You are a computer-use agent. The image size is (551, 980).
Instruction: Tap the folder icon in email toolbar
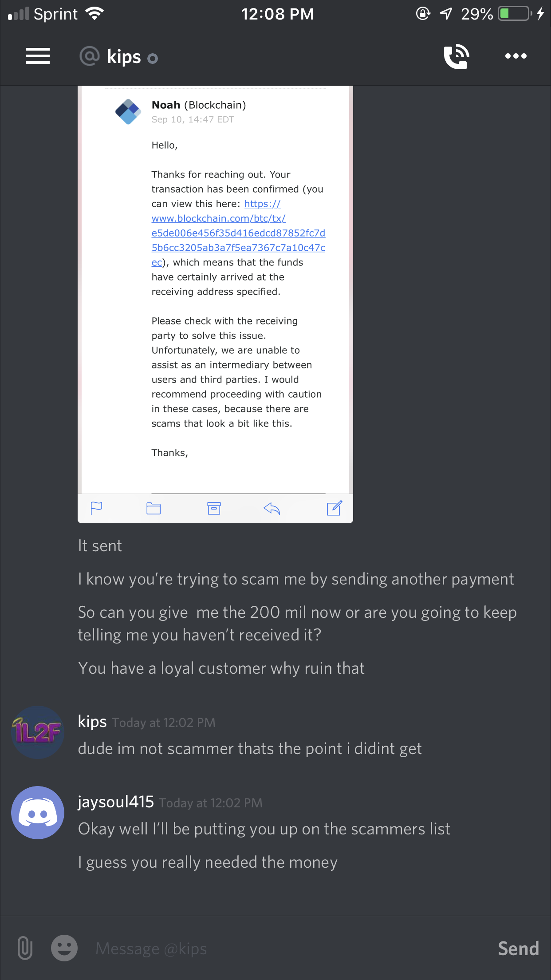coord(153,508)
